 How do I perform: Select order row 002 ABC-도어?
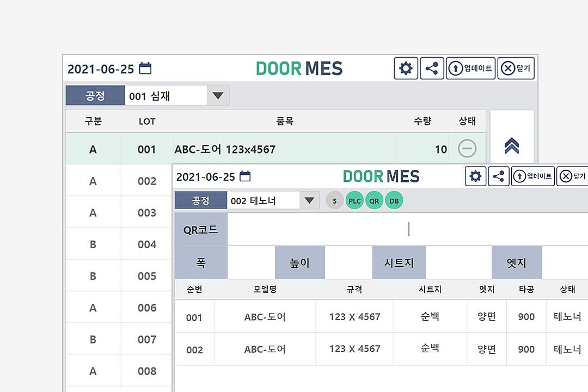[x=381, y=349]
